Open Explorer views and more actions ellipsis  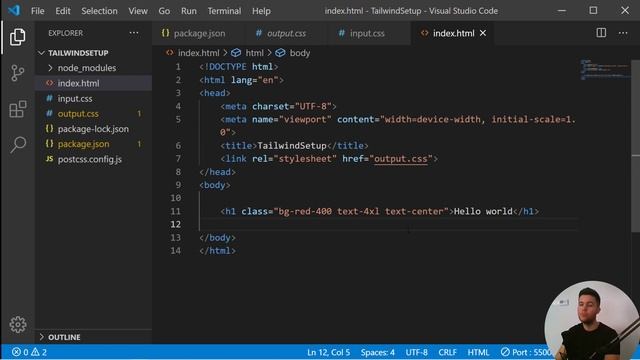(x=134, y=33)
